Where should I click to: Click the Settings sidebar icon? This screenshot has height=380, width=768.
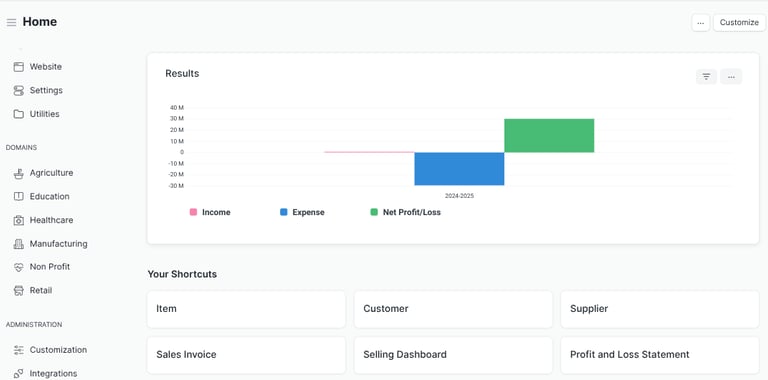[x=19, y=91]
